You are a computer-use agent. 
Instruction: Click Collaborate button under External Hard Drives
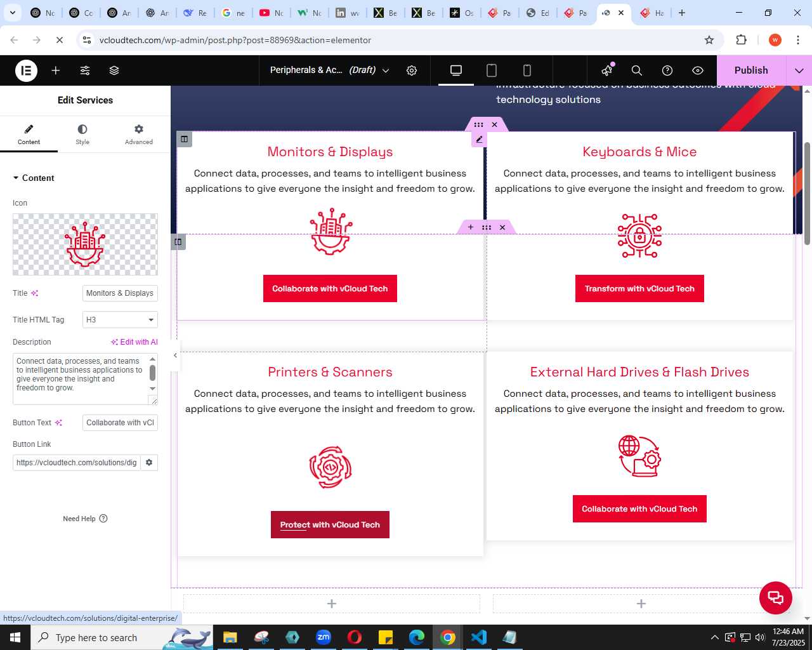[x=639, y=509]
